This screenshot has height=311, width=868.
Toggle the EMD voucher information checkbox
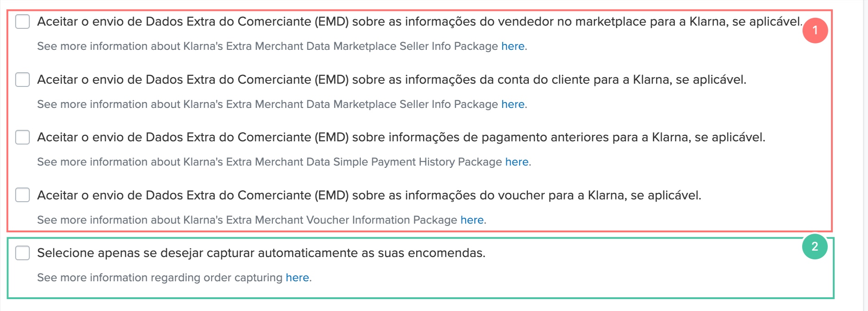coord(22,195)
